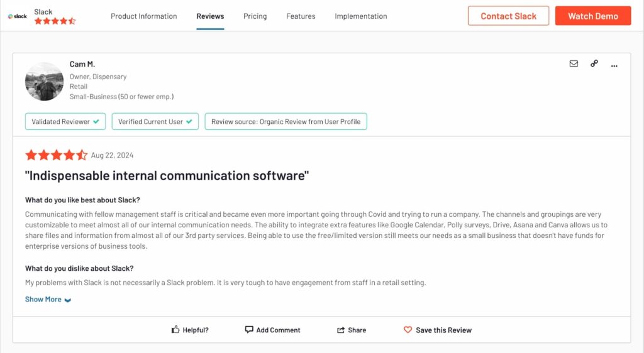This screenshot has width=644, height=353.
Task: Mark review as Helpful with thumbs-up
Action: 190,330
